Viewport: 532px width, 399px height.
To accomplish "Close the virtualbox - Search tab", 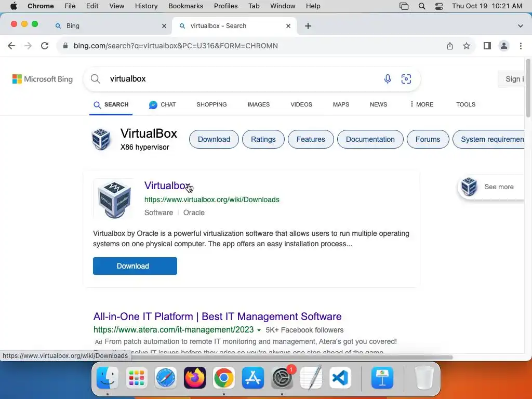I will (288, 26).
